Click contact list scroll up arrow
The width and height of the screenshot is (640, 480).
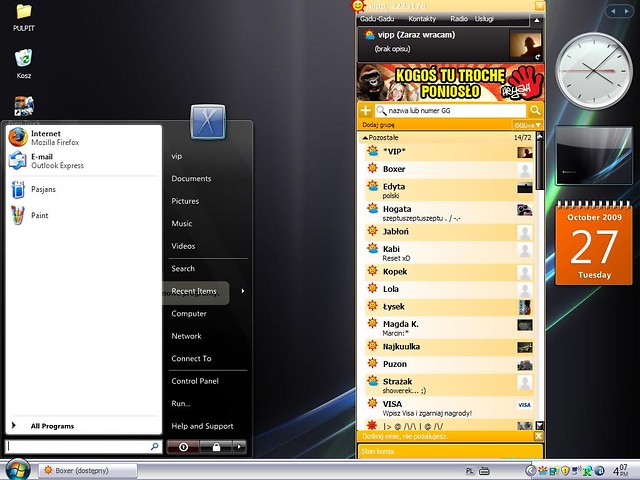pos(540,136)
